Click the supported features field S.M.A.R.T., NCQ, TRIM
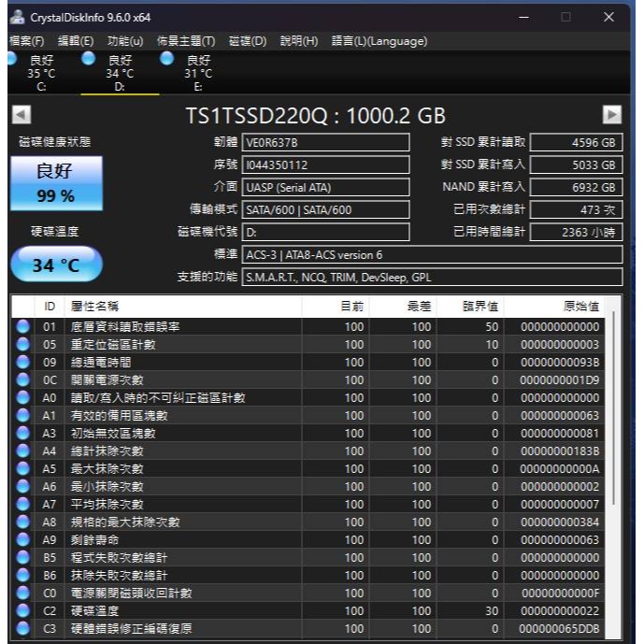This screenshot has height=644, width=644. coord(432,278)
